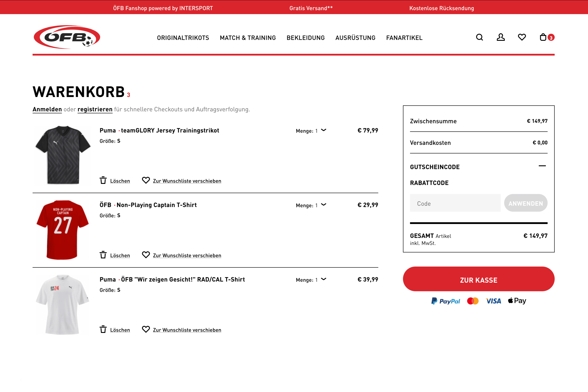Open the search magnifier icon

pyautogui.click(x=479, y=37)
